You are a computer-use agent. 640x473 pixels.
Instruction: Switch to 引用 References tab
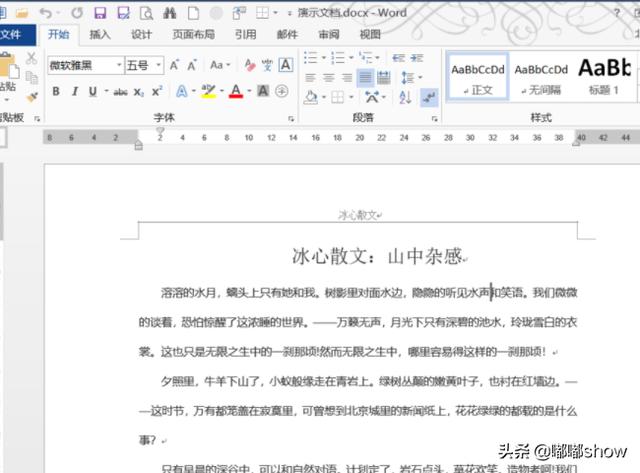click(x=245, y=35)
